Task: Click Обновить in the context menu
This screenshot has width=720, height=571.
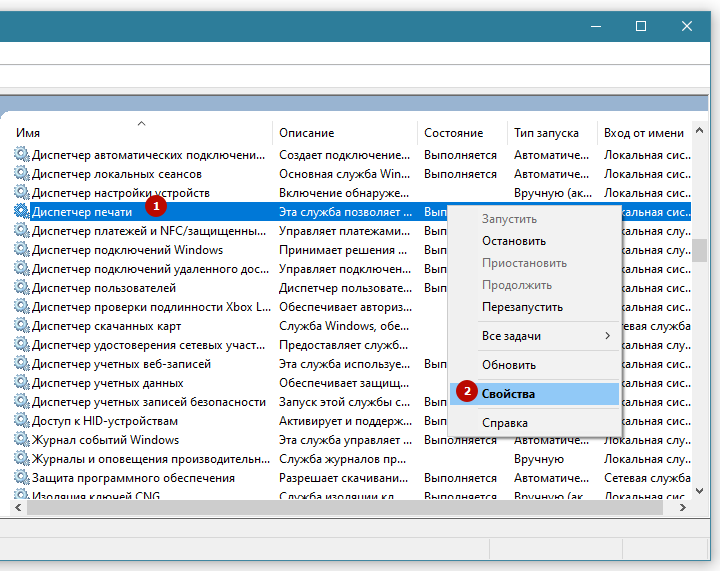Action: tap(509, 365)
